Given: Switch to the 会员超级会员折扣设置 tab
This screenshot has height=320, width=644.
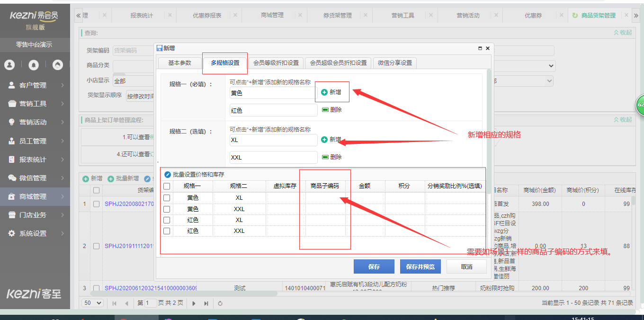Looking at the screenshot, I should click(339, 62).
